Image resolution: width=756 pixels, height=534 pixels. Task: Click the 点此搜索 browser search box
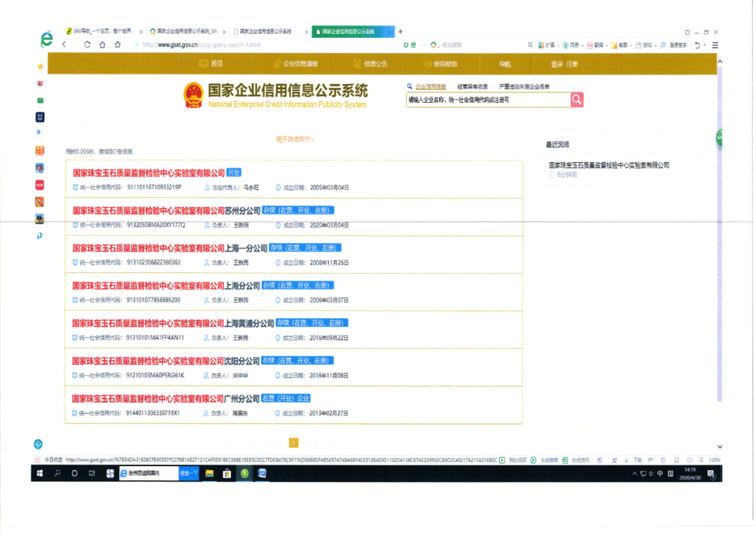coord(451,45)
